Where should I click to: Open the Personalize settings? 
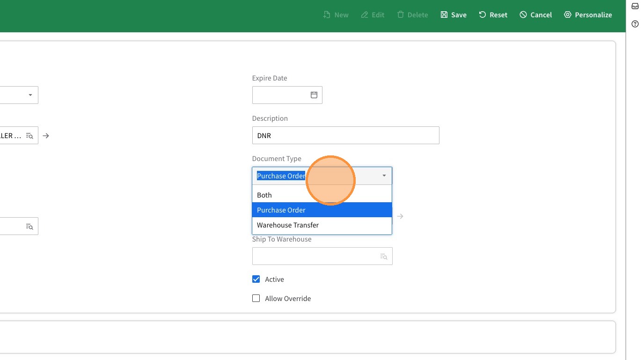(588, 15)
